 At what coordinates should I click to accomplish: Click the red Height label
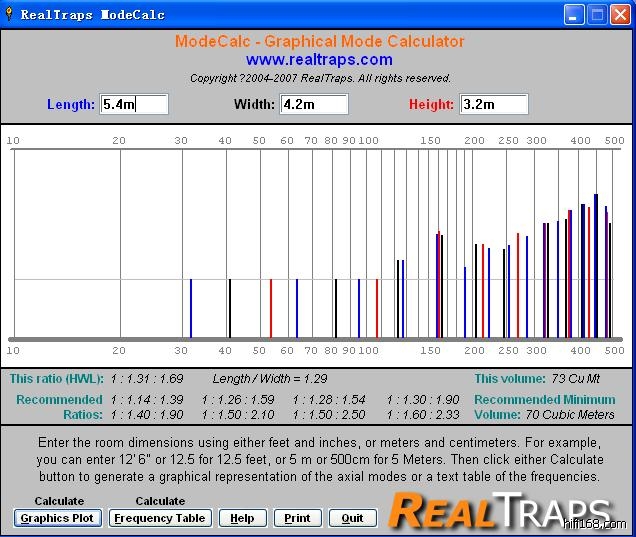431,104
